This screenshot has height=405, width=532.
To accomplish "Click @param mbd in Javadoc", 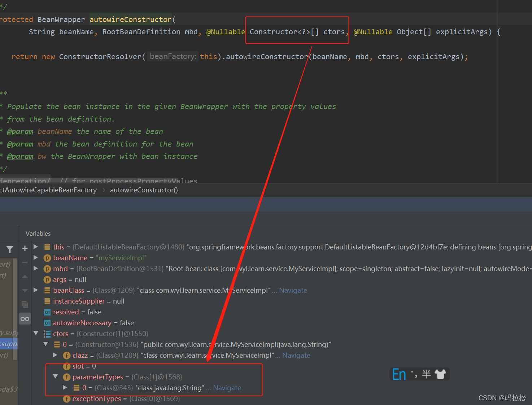I will click(29, 144).
